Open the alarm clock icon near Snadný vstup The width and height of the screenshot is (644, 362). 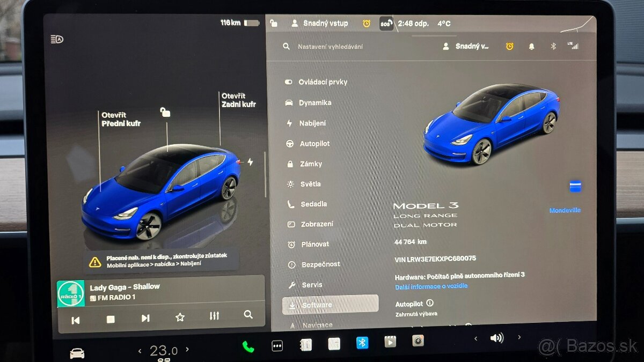click(x=367, y=24)
